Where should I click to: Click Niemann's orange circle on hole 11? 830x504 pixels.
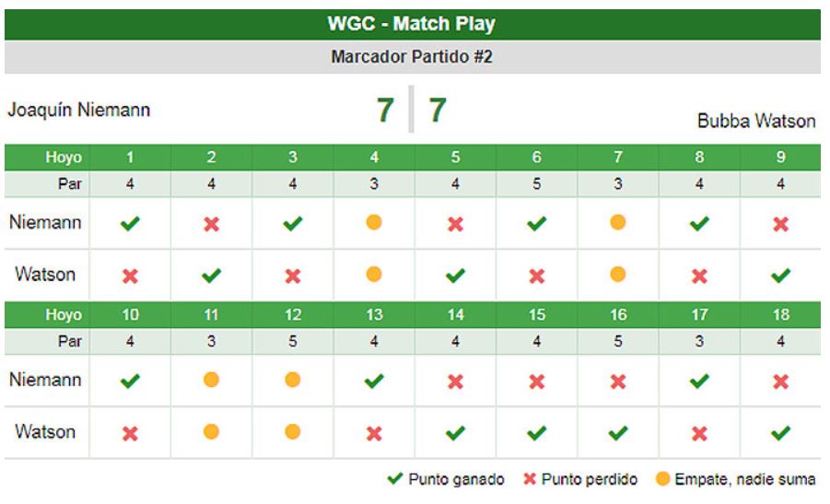click(211, 380)
